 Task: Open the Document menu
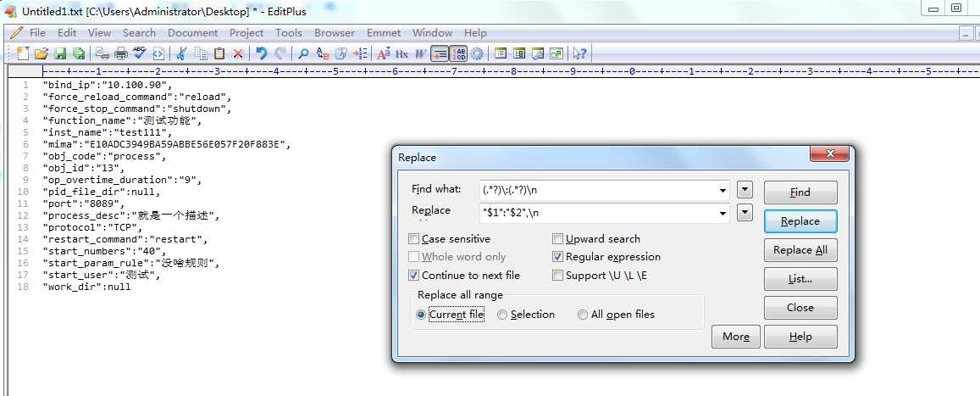pyautogui.click(x=193, y=32)
